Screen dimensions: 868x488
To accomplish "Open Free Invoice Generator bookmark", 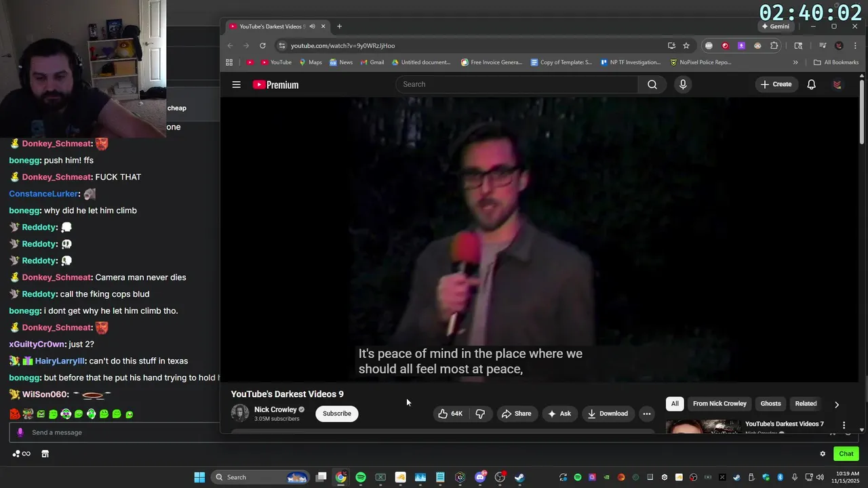I will pyautogui.click(x=492, y=62).
